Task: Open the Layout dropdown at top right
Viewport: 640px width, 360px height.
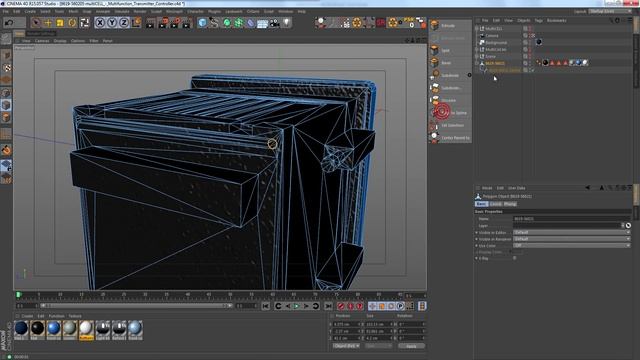Action: [610, 11]
